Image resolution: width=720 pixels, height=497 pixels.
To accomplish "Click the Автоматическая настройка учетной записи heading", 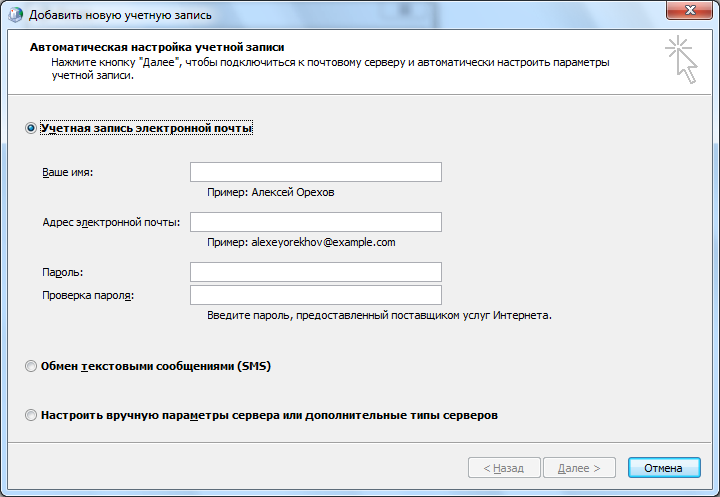I will (157, 47).
